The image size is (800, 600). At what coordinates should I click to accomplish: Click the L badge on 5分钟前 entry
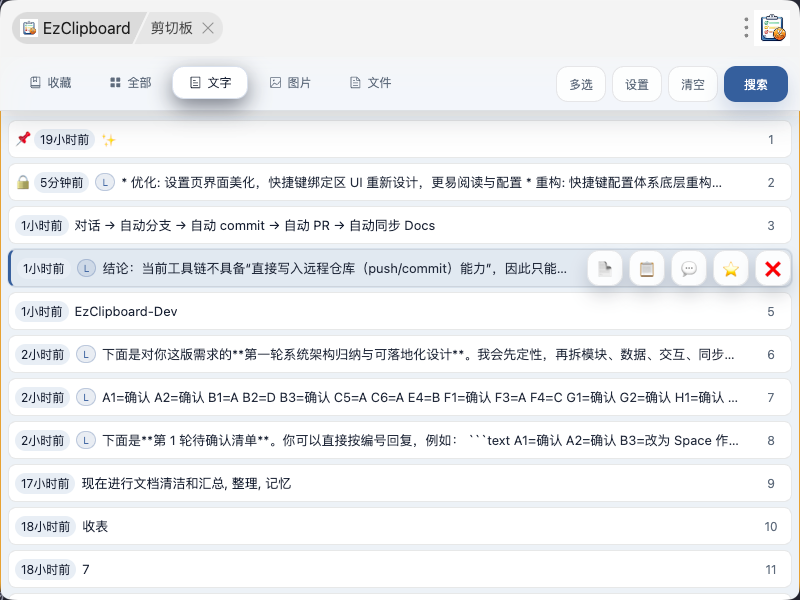pyautogui.click(x=105, y=182)
